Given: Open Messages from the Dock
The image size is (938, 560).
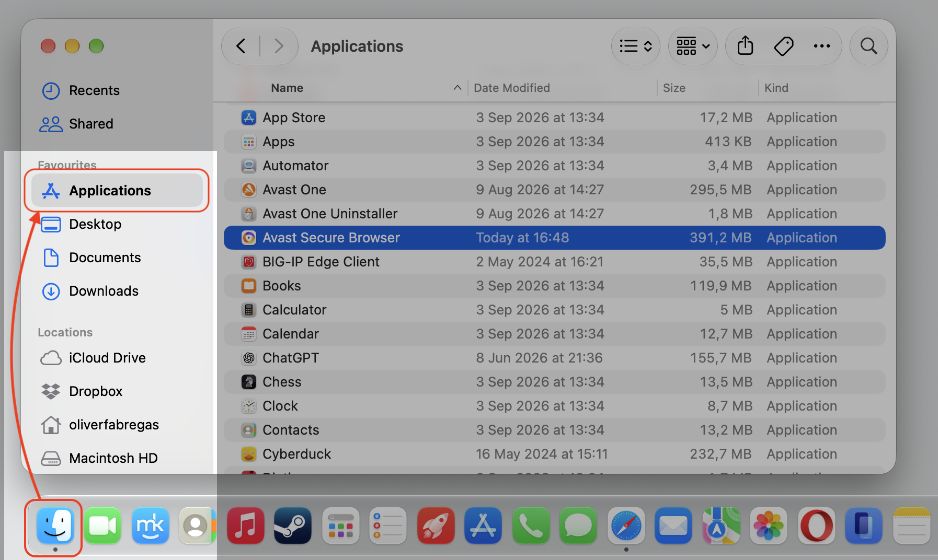Looking at the screenshot, I should click(578, 526).
